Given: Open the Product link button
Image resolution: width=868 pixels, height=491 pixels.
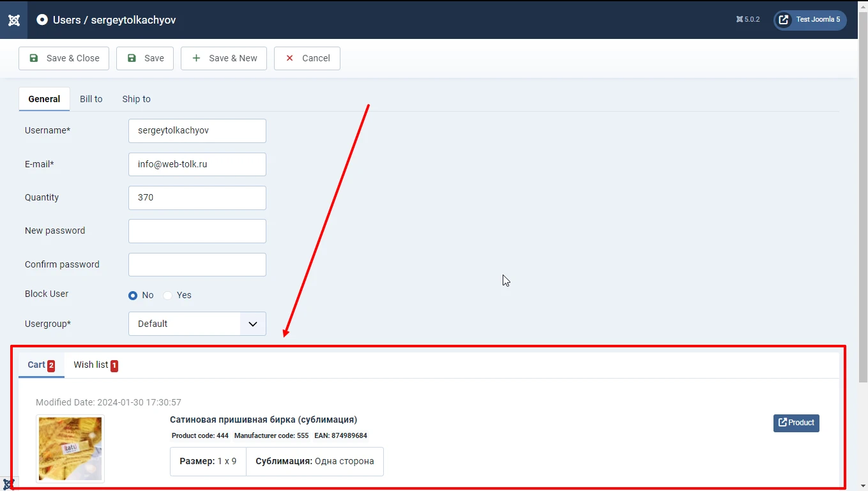Looking at the screenshot, I should (796, 423).
